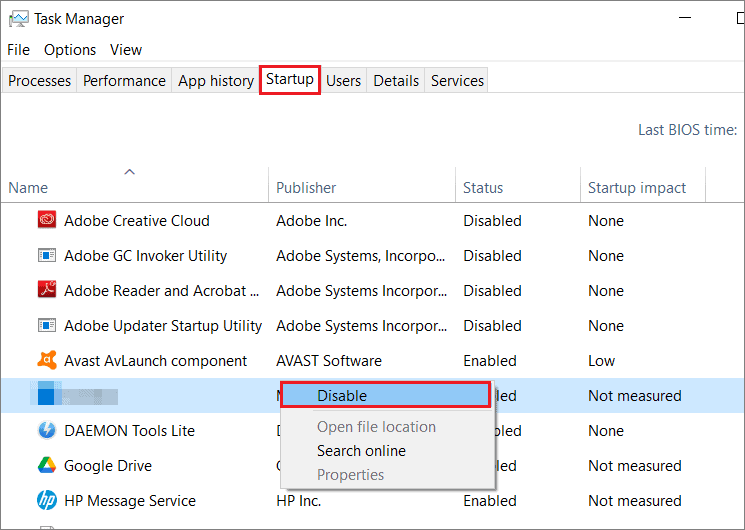Screen dimensions: 745x530
Task: Choose Disable in the context menu
Action: [385, 395]
